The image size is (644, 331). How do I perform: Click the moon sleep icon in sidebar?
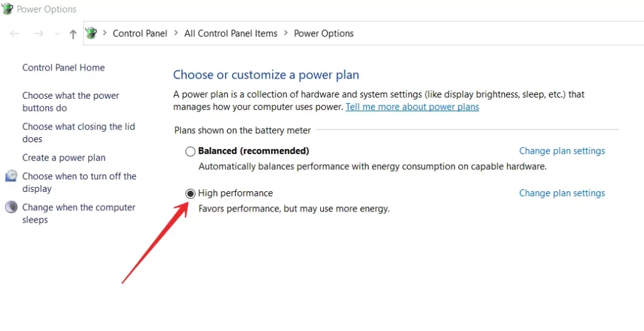coord(11,207)
